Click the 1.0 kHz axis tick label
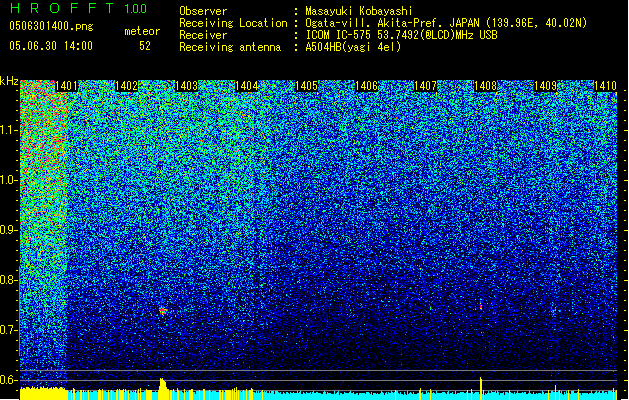Image resolution: width=629 pixels, height=400 pixels. pos(9,180)
